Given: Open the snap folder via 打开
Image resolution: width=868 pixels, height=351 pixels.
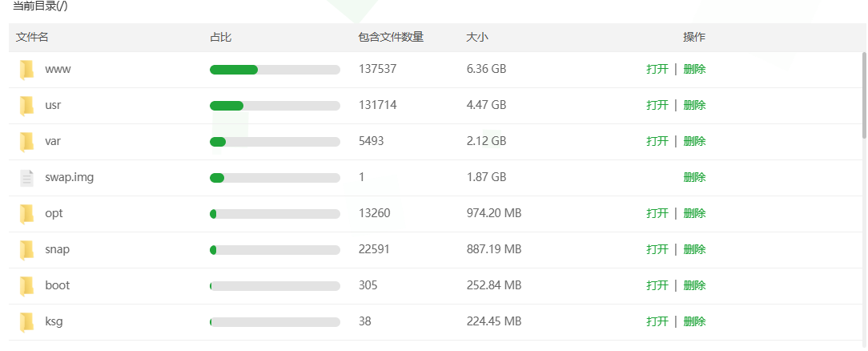Looking at the screenshot, I should [657, 249].
